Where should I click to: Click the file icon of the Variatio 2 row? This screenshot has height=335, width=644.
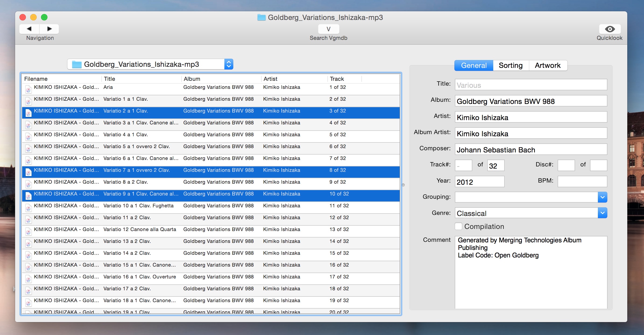click(x=28, y=113)
